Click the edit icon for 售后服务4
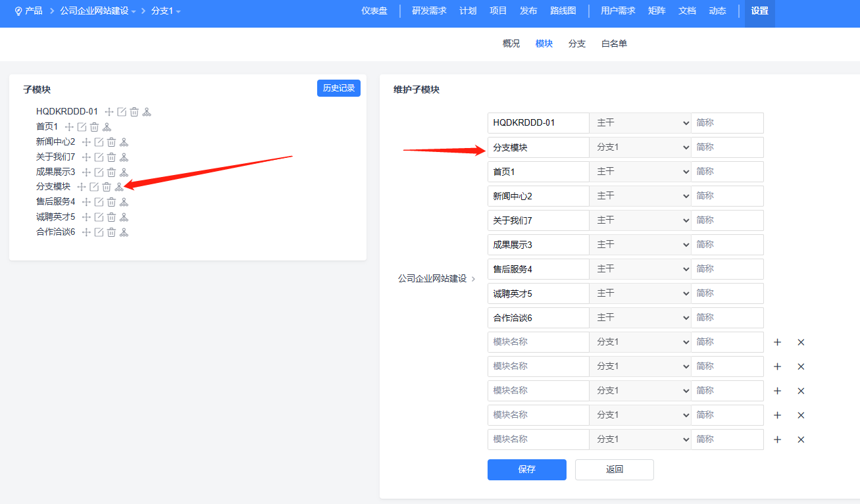The image size is (860, 504). (x=99, y=202)
